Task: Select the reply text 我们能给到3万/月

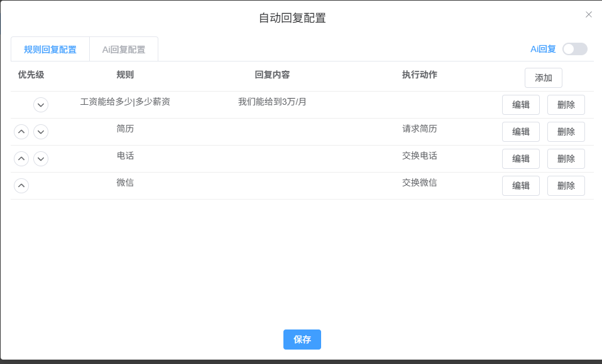Action: click(272, 102)
